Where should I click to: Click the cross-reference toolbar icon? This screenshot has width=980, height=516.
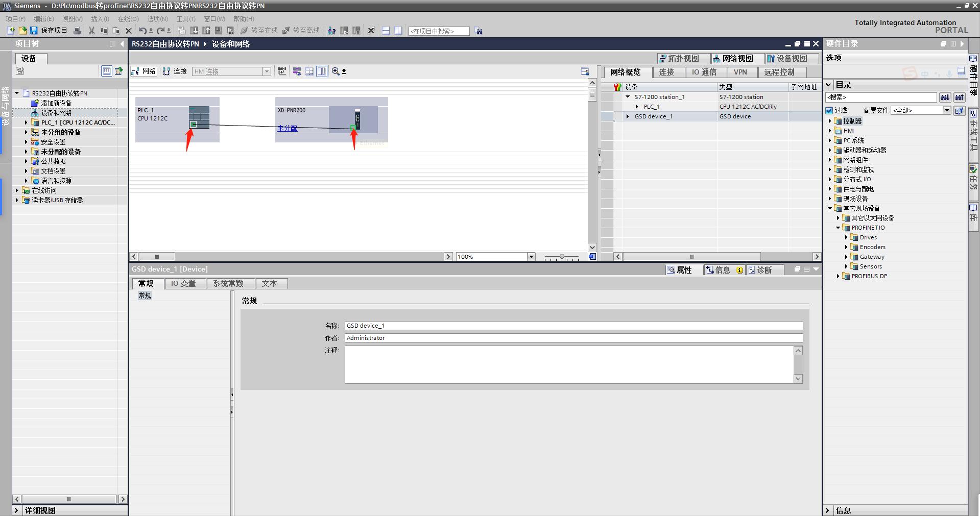click(371, 31)
